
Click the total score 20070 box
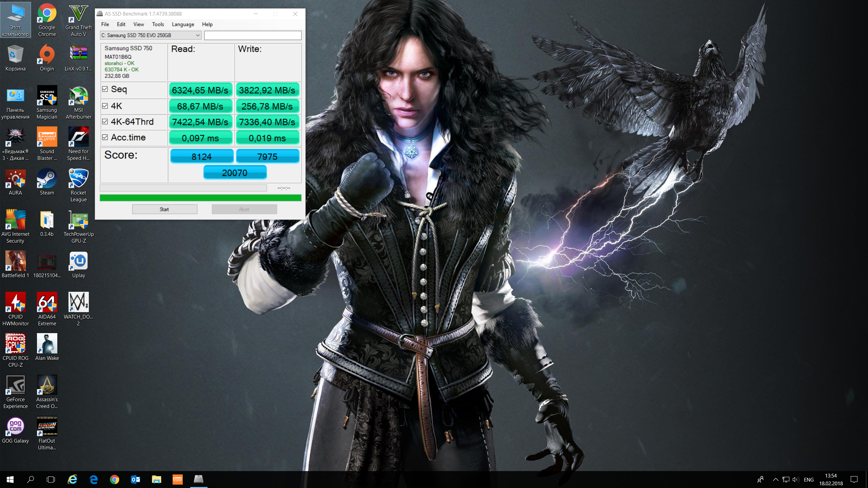point(235,172)
